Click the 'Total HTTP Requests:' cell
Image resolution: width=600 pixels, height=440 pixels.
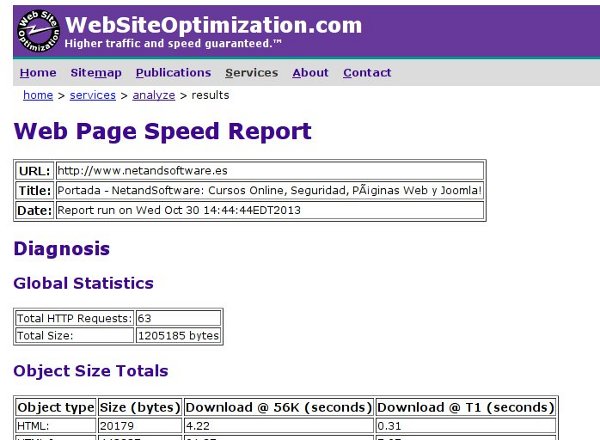coord(74,318)
